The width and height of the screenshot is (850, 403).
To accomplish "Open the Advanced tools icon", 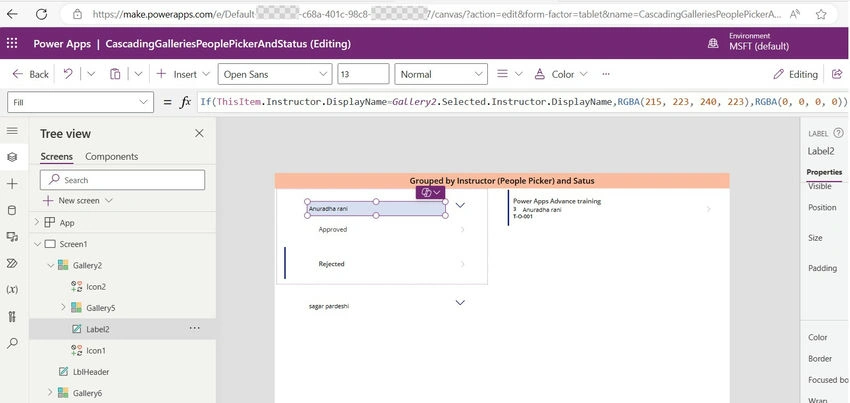I will pyautogui.click(x=12, y=316).
